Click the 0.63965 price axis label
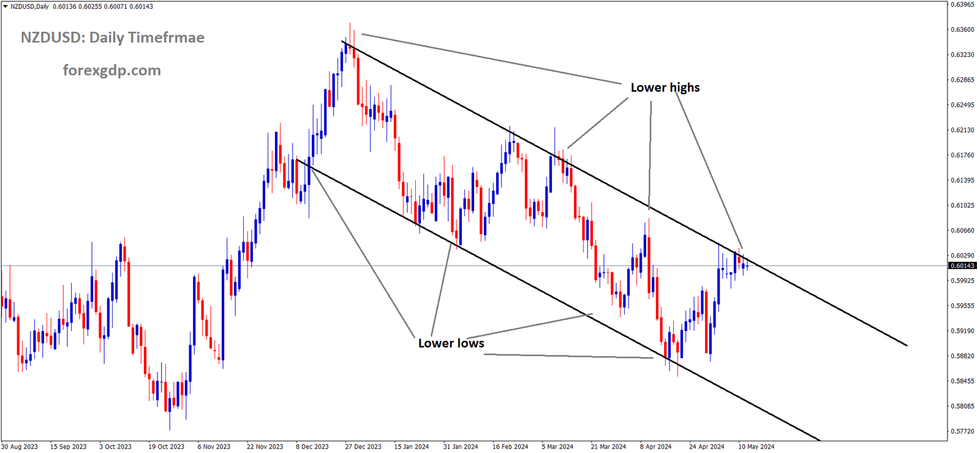980x453 pixels. (962, 4)
